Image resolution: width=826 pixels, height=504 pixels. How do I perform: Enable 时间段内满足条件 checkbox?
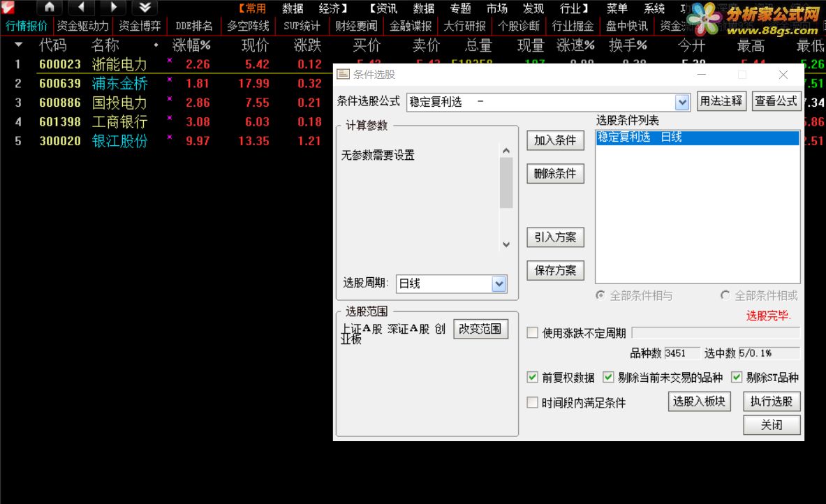click(x=533, y=402)
